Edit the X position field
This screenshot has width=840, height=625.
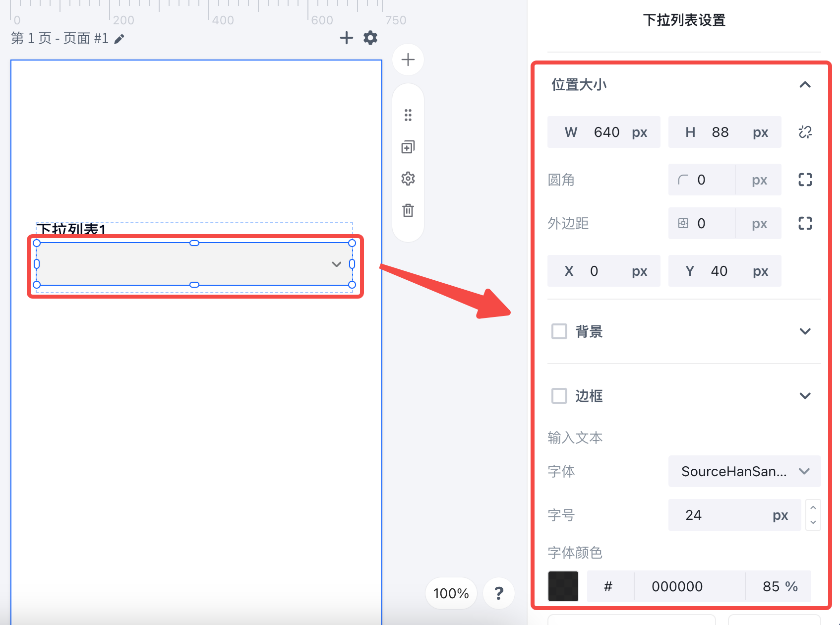pos(603,271)
